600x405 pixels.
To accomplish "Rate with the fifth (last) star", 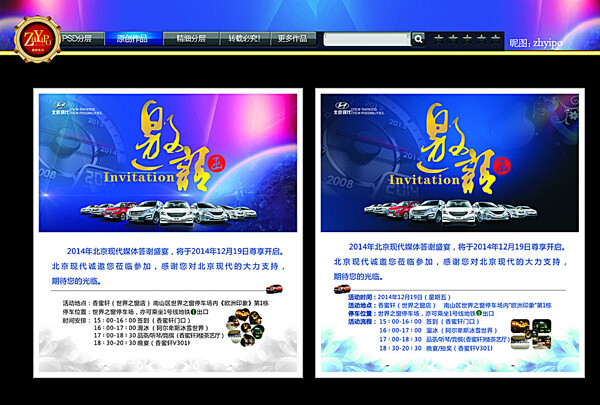I will (x=496, y=38).
